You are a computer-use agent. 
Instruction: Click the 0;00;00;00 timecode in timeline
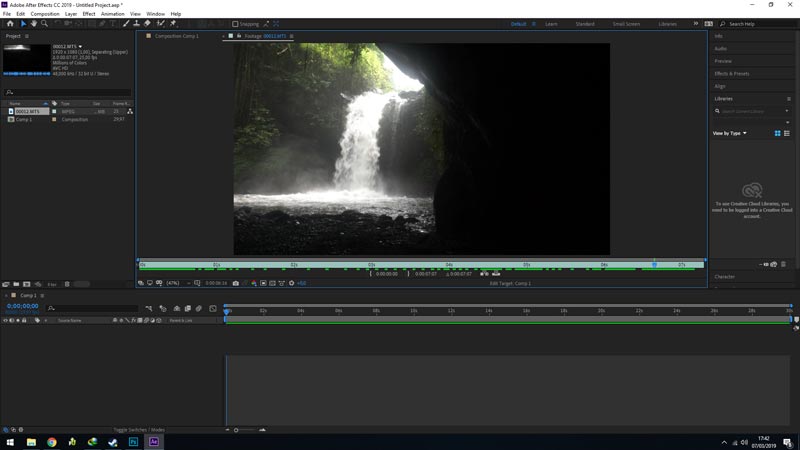(x=22, y=306)
